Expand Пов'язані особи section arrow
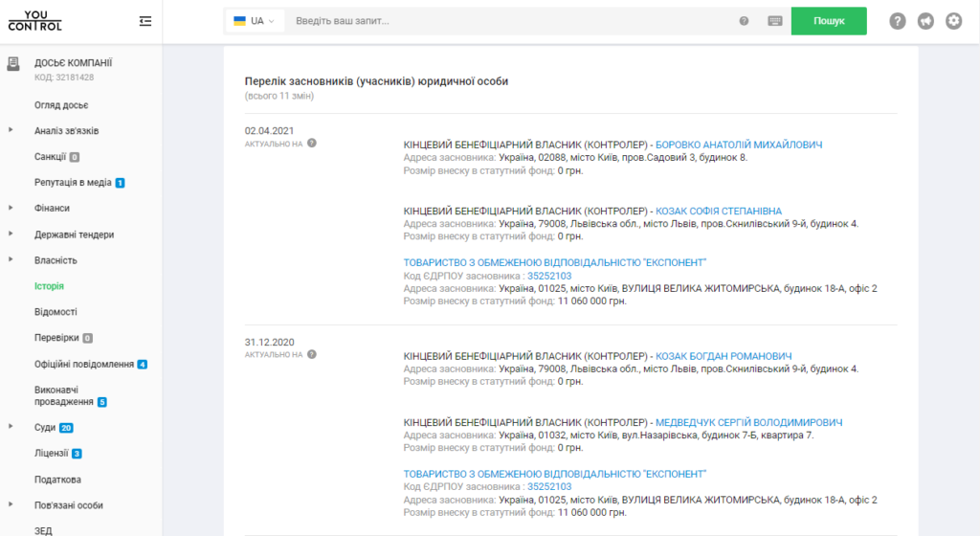The image size is (980, 536). (x=11, y=504)
